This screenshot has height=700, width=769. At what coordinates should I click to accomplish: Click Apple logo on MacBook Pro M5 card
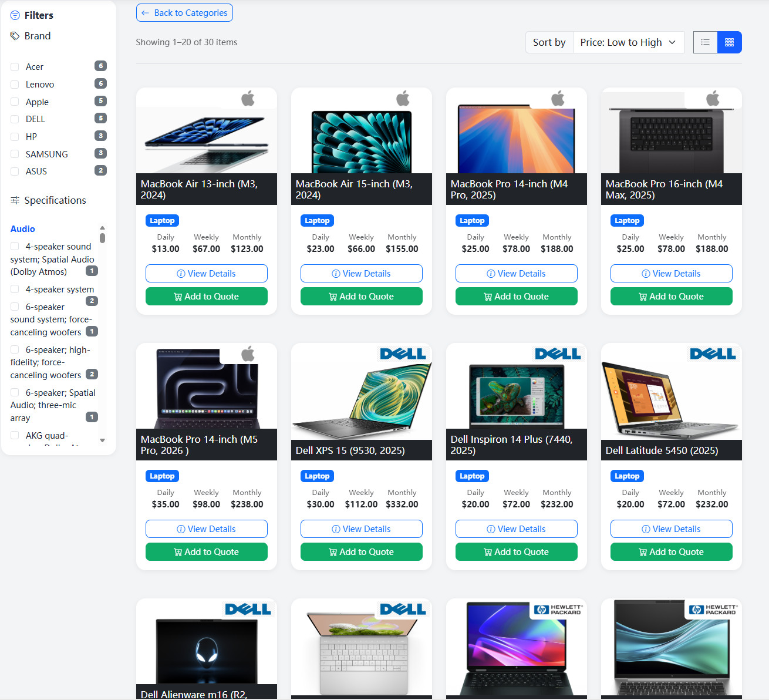[248, 354]
